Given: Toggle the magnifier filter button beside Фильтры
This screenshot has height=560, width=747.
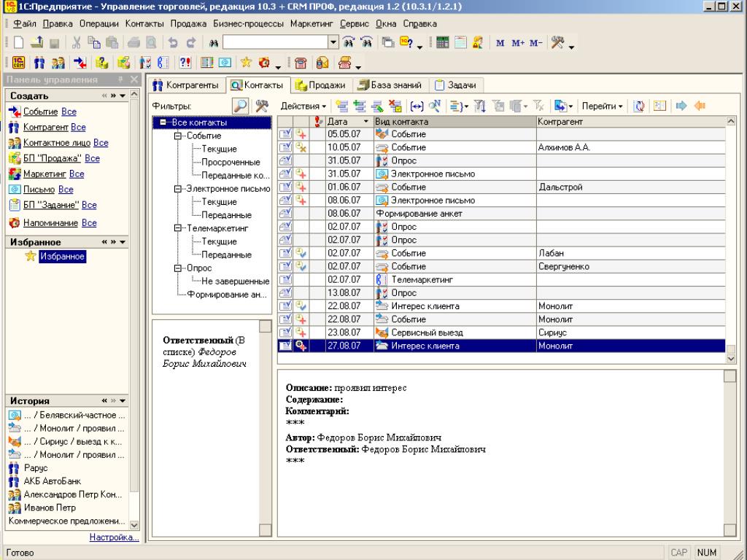Looking at the screenshot, I should [x=241, y=106].
